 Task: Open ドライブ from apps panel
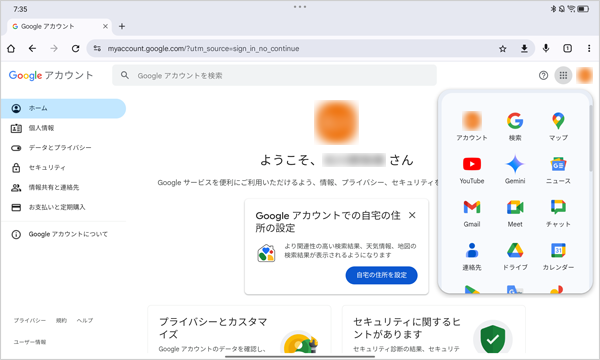(515, 256)
